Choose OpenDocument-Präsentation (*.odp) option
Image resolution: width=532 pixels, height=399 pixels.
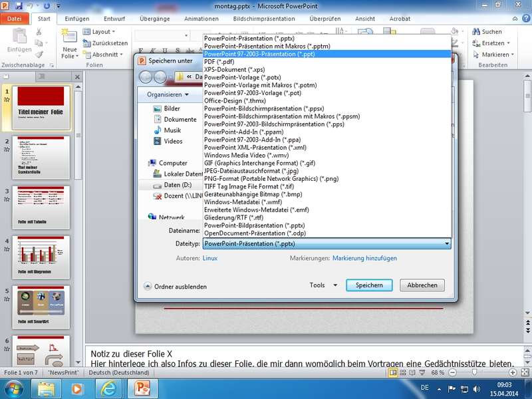coord(327,233)
